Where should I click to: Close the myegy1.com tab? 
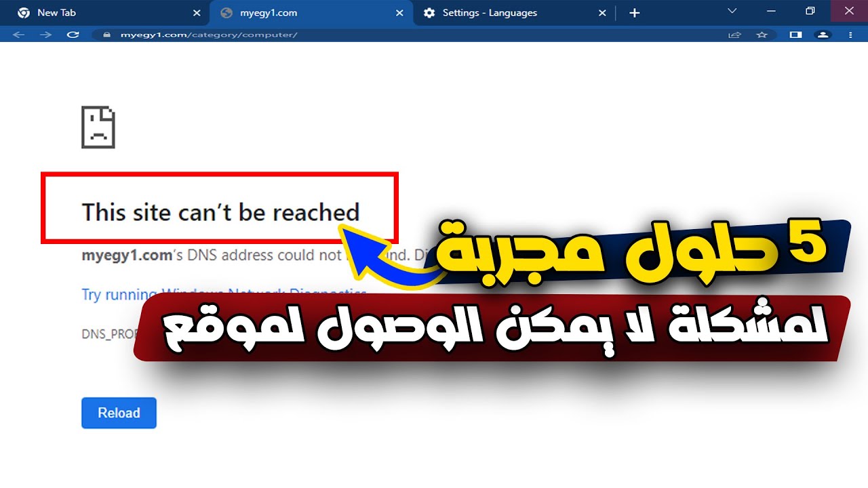pyautogui.click(x=400, y=13)
